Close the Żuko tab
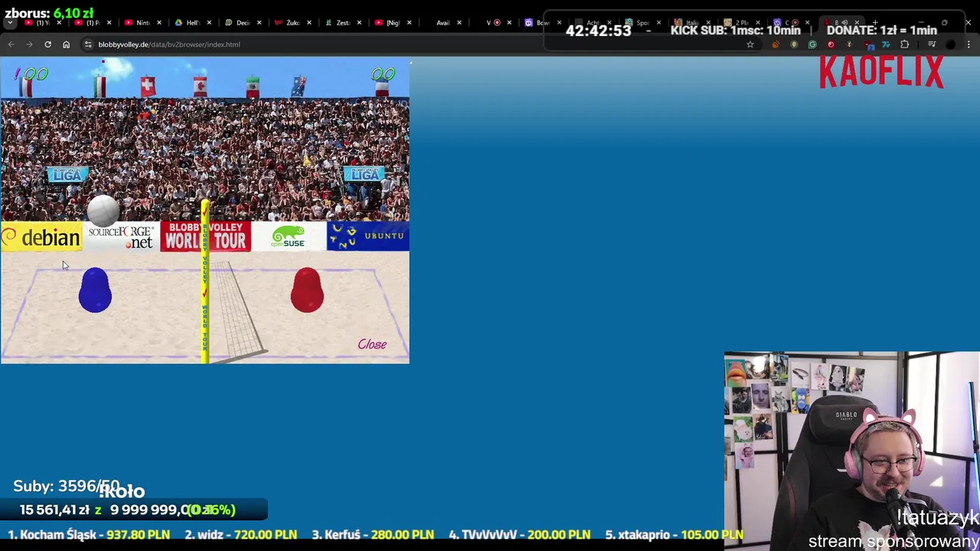 point(309,23)
